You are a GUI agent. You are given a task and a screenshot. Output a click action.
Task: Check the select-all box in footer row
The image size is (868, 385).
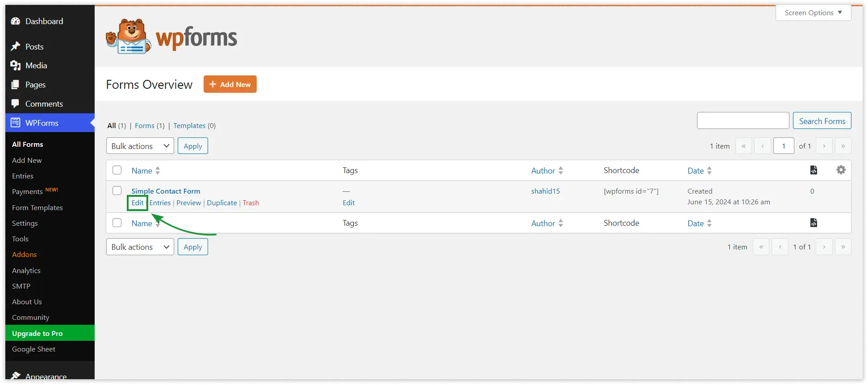[x=117, y=223]
